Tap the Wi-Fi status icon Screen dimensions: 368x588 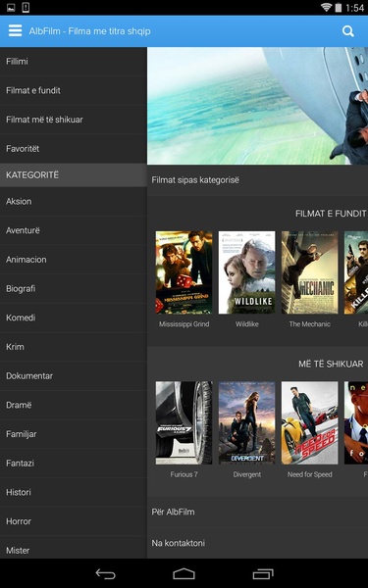coord(327,8)
